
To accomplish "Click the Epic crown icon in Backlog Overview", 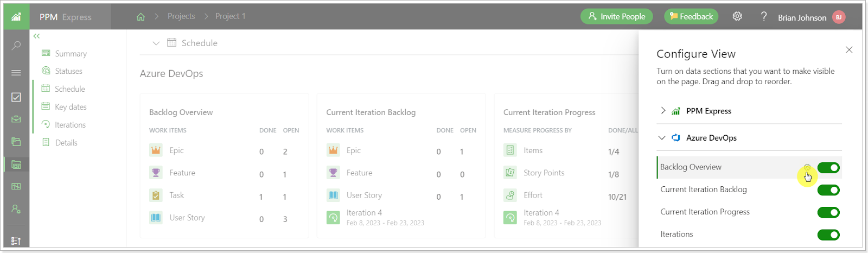I will click(156, 150).
